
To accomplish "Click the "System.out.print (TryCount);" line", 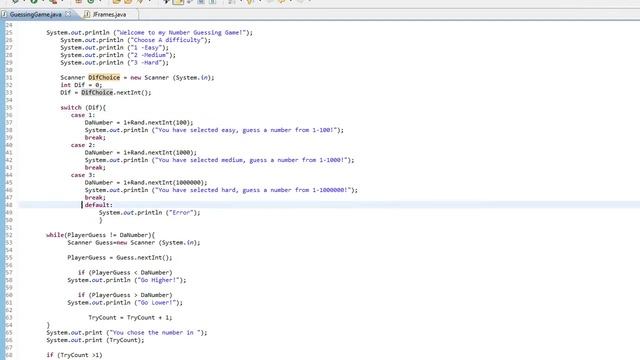I will [95, 340].
